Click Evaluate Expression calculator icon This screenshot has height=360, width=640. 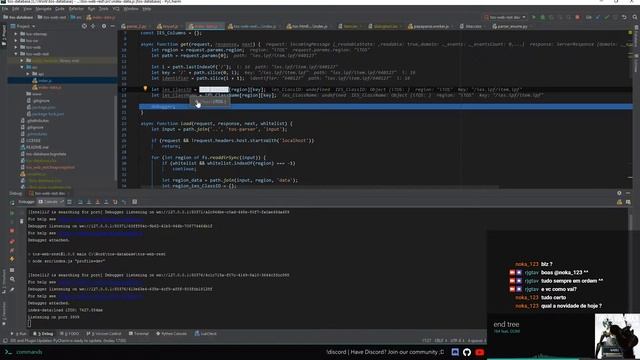[134, 202]
